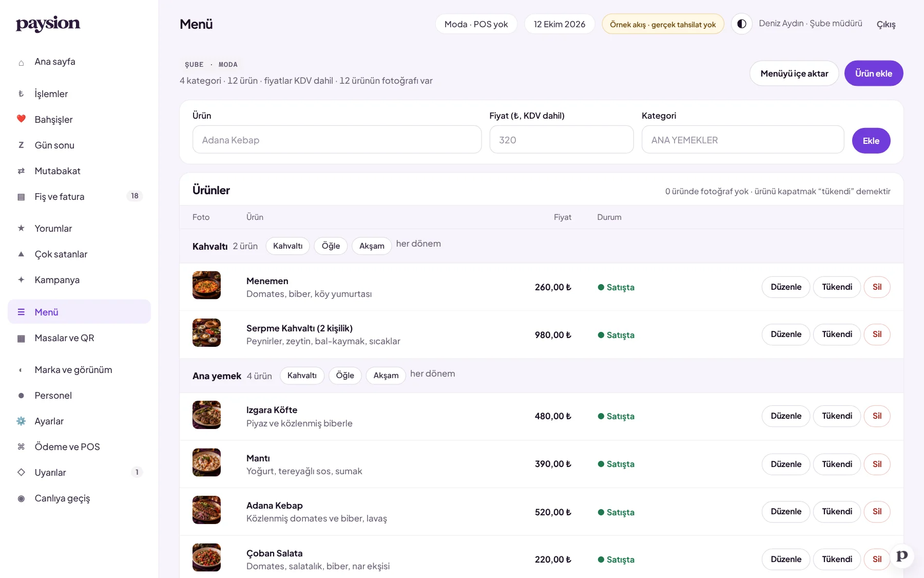This screenshot has width=924, height=578.
Task: Click the Kategori input field
Action: coord(743,140)
